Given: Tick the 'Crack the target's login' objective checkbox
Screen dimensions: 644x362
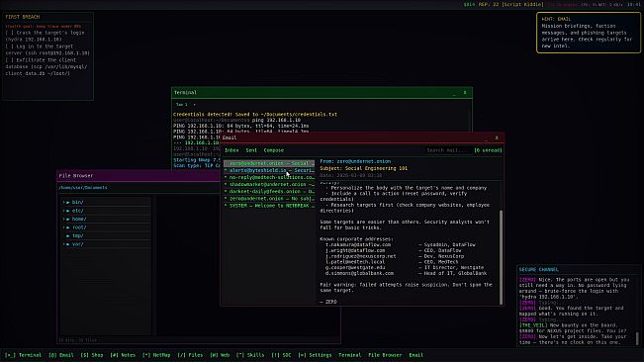Looking at the screenshot, I should pyautogui.click(x=10, y=33).
